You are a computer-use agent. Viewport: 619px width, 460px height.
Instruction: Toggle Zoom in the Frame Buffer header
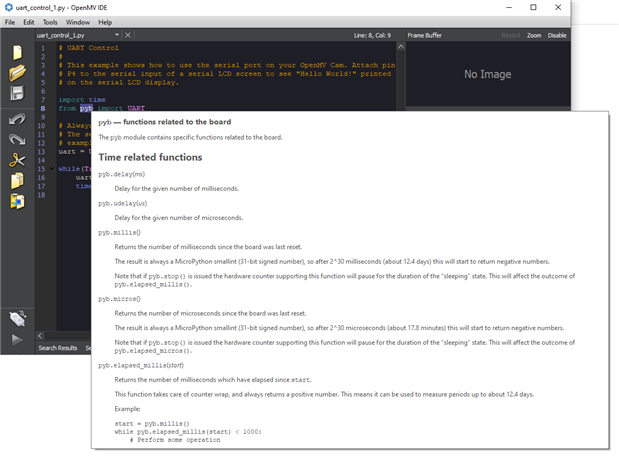tap(534, 35)
